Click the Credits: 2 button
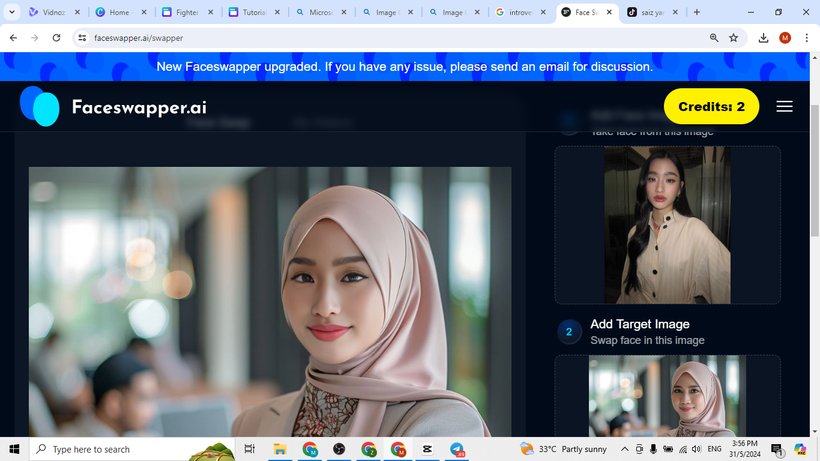Image resolution: width=820 pixels, height=461 pixels. [711, 107]
